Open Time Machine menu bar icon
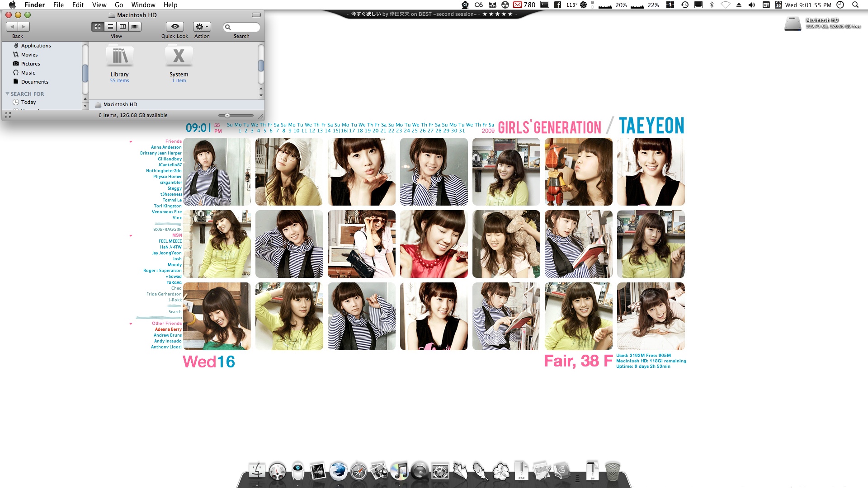This screenshot has height=488, width=868. pyautogui.click(x=685, y=5)
